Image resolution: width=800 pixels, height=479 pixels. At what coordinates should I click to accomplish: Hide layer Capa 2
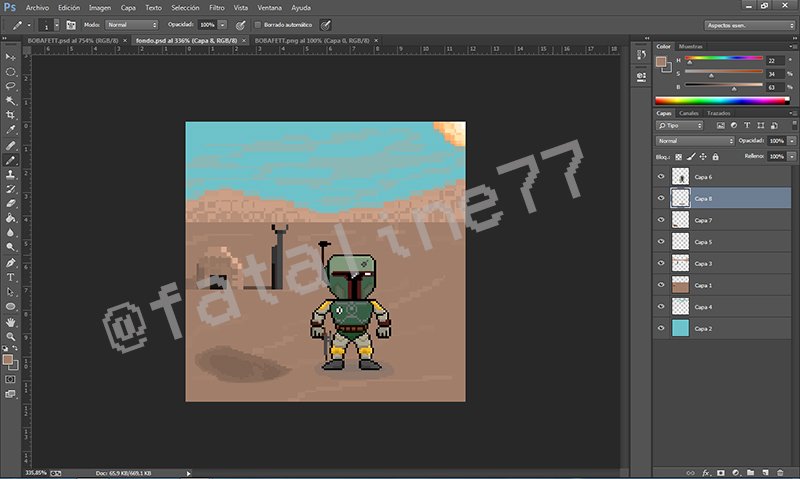click(661, 328)
